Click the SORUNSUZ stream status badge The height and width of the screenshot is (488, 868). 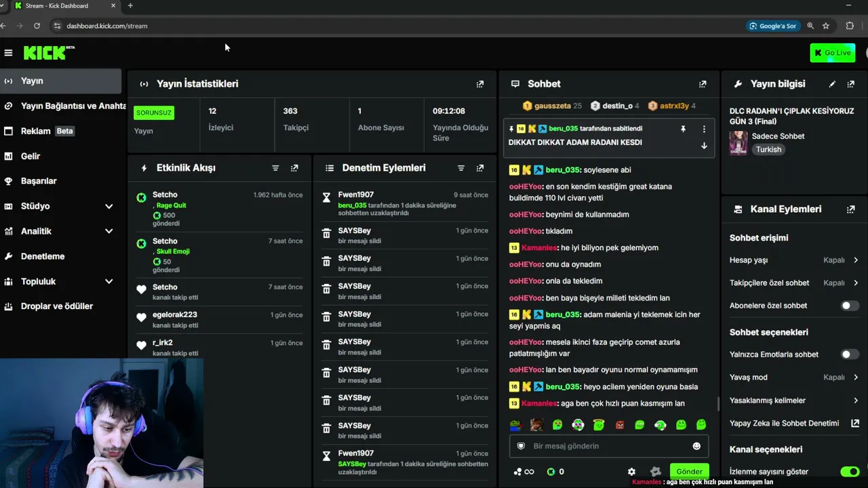pos(154,113)
